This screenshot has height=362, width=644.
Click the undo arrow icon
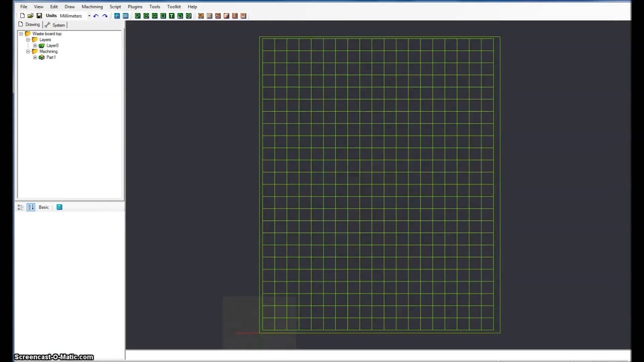coord(96,16)
